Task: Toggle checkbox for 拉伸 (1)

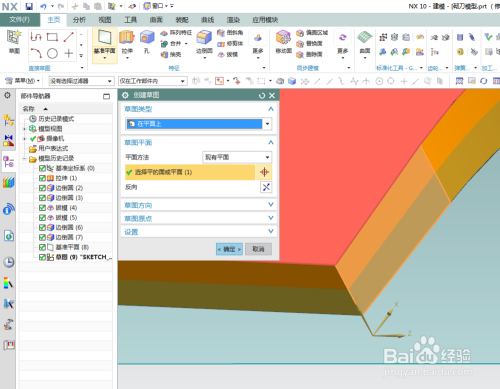Action: pyautogui.click(x=42, y=178)
